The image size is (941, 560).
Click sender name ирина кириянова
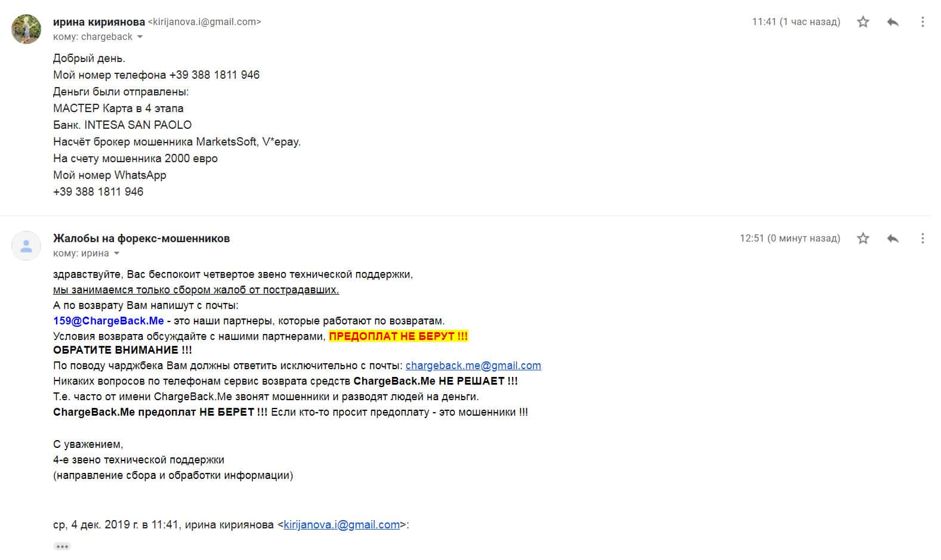pos(99,22)
